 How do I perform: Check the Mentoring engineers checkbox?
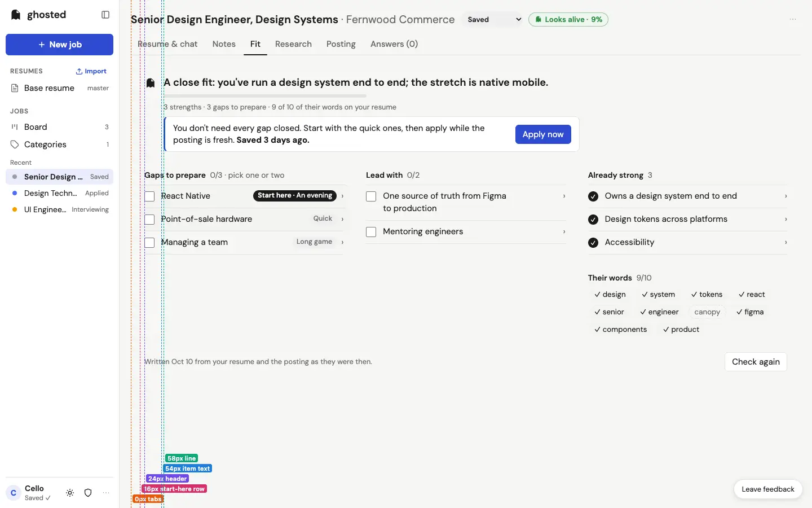pyautogui.click(x=371, y=232)
